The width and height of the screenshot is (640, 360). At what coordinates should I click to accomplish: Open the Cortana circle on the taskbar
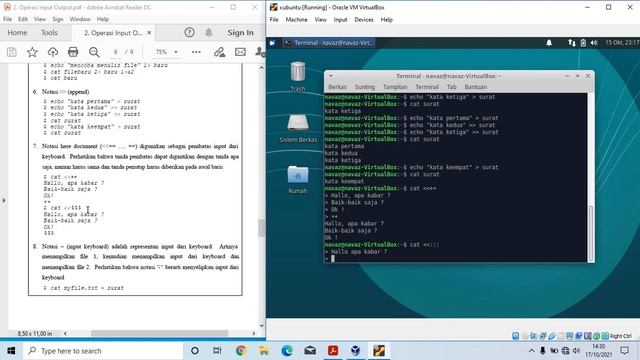[x=195, y=351]
